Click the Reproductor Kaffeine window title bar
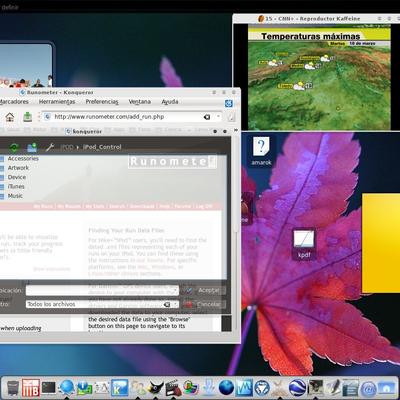 click(x=316, y=19)
